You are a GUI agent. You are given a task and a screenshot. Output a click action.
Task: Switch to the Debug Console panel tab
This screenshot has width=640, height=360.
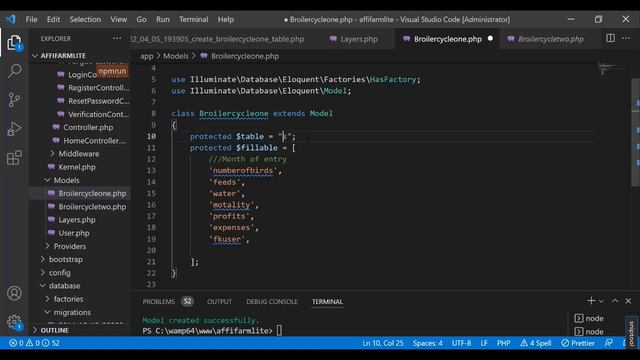click(272, 302)
